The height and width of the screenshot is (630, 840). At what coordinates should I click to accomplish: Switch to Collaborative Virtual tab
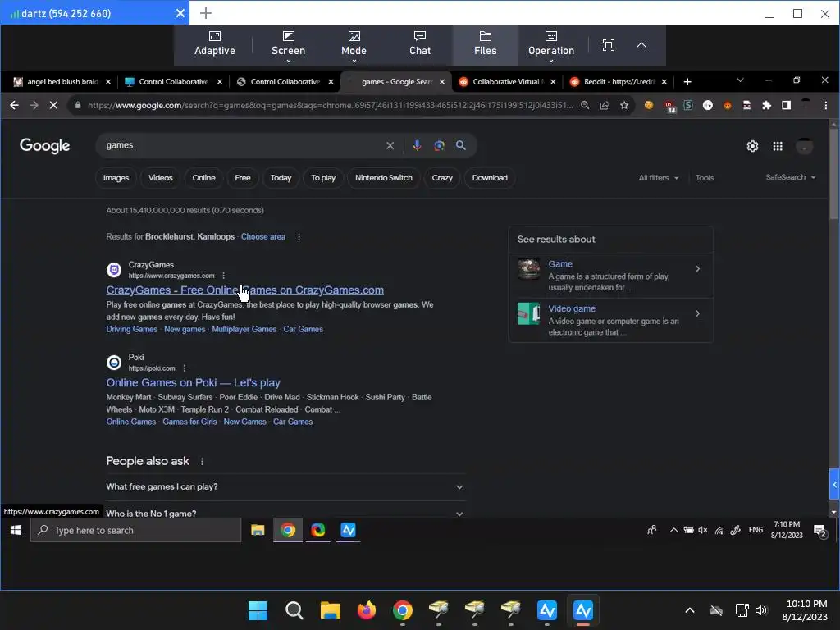point(507,81)
